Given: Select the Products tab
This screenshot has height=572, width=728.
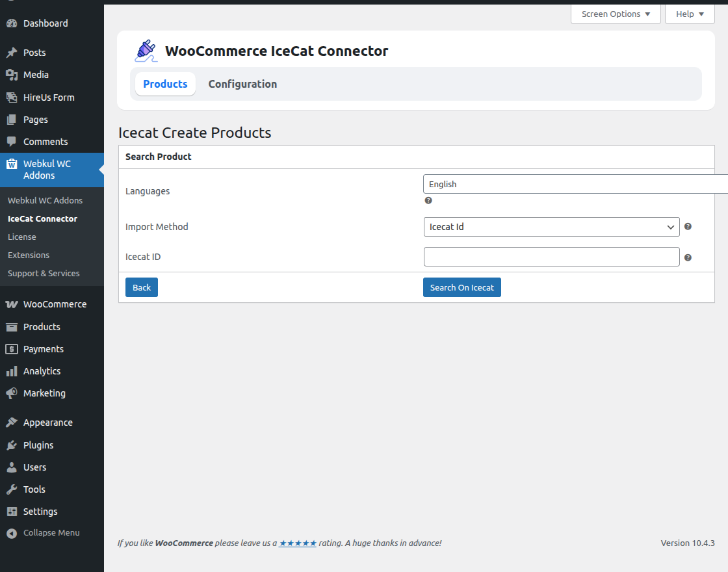Looking at the screenshot, I should click(x=165, y=84).
